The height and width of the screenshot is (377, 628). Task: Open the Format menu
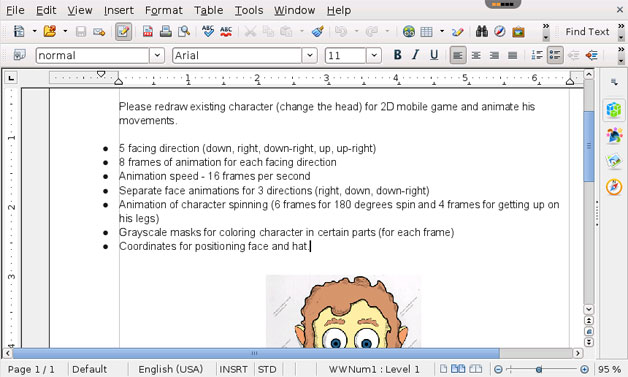tap(163, 10)
